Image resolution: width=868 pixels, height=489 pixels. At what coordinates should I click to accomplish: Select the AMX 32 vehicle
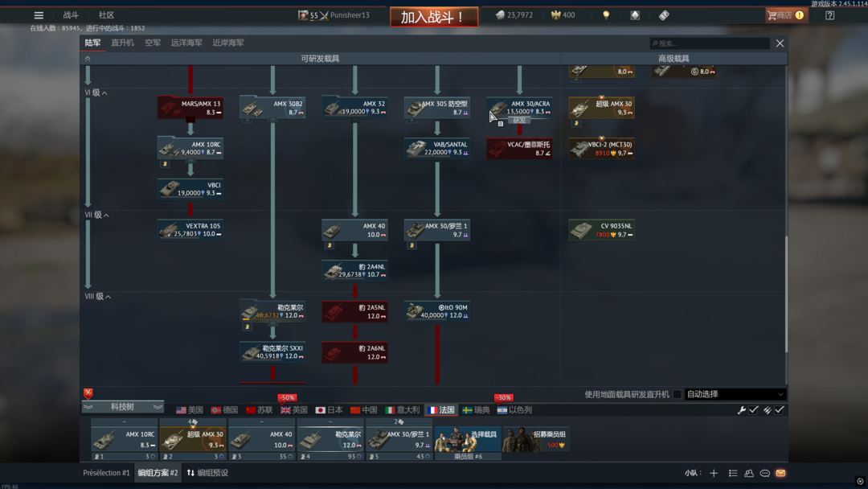point(355,108)
